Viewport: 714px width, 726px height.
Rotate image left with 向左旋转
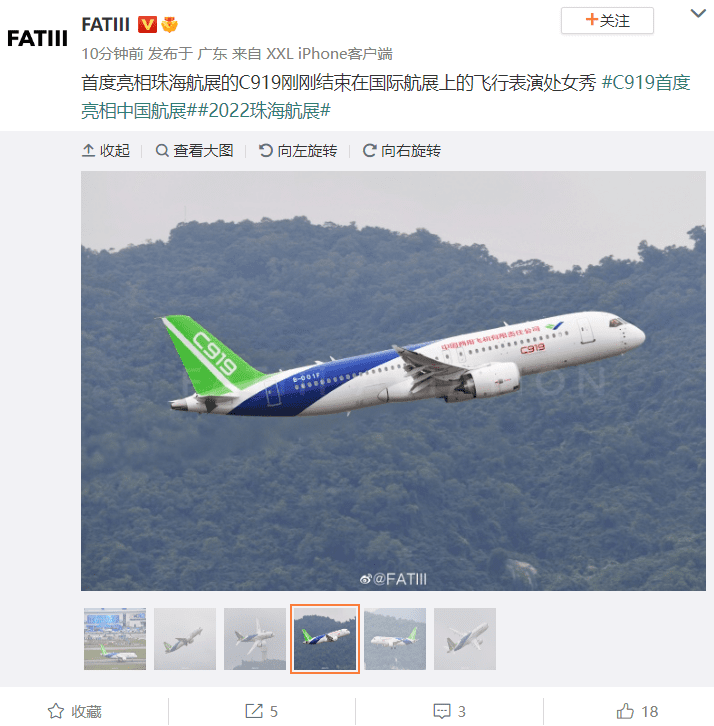(x=298, y=151)
